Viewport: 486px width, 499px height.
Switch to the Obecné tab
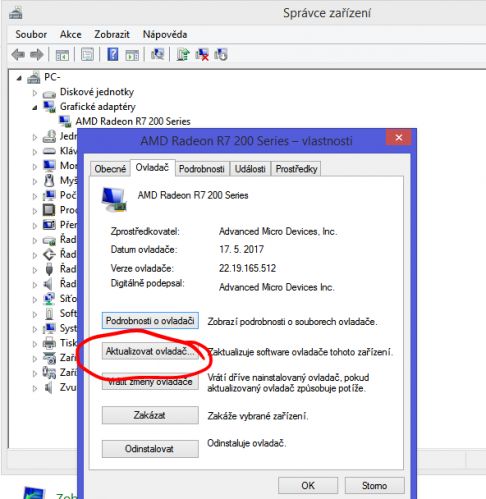[x=110, y=169]
